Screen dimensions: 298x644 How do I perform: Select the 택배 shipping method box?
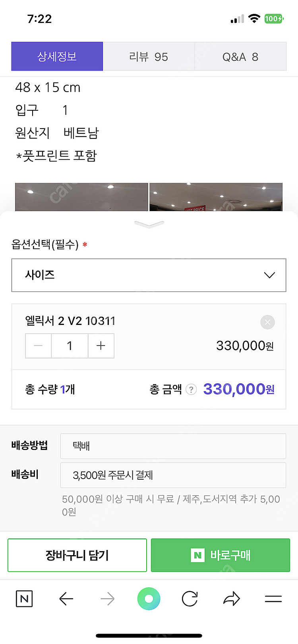(x=173, y=446)
